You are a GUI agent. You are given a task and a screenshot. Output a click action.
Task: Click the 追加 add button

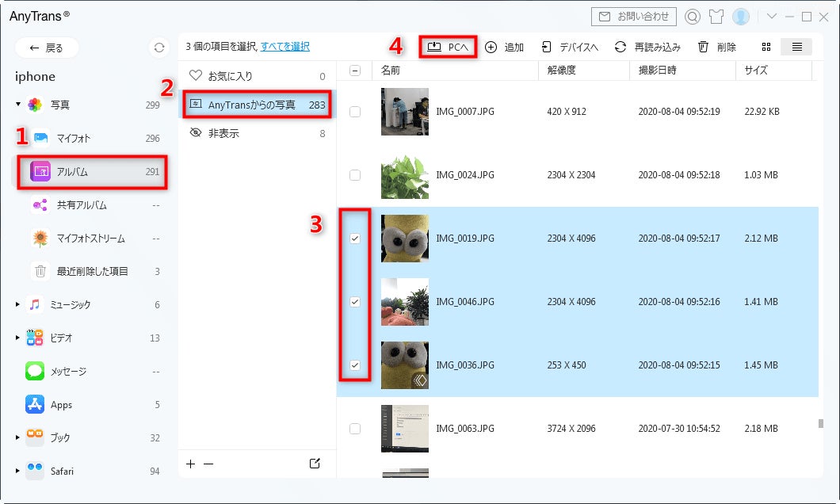click(504, 47)
